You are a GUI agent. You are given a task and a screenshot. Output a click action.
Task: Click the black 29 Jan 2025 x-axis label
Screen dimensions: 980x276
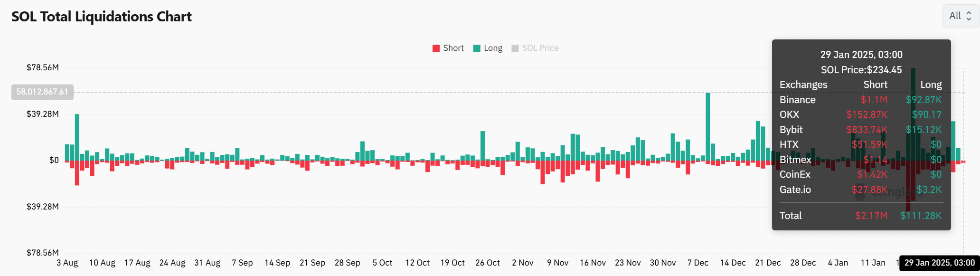tap(939, 263)
